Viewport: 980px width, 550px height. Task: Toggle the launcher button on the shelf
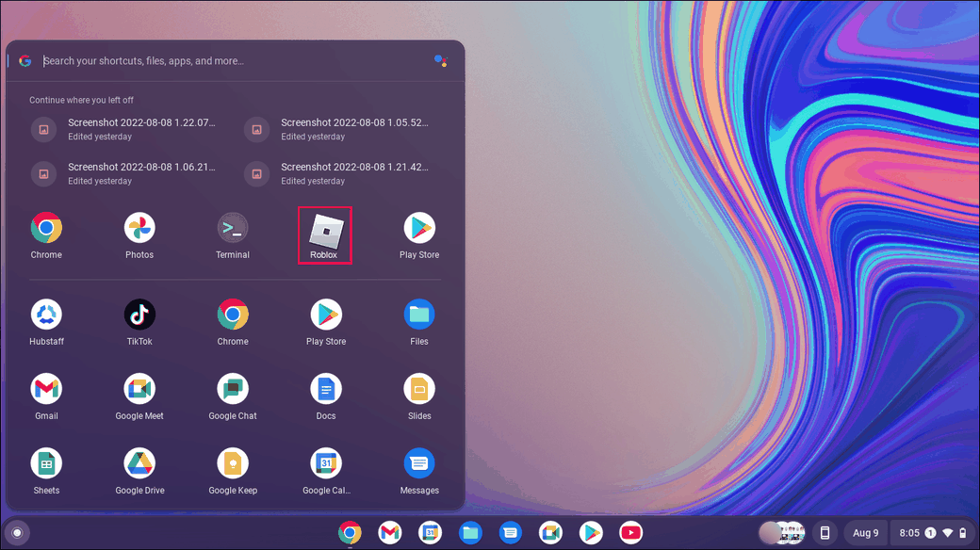coord(16,533)
